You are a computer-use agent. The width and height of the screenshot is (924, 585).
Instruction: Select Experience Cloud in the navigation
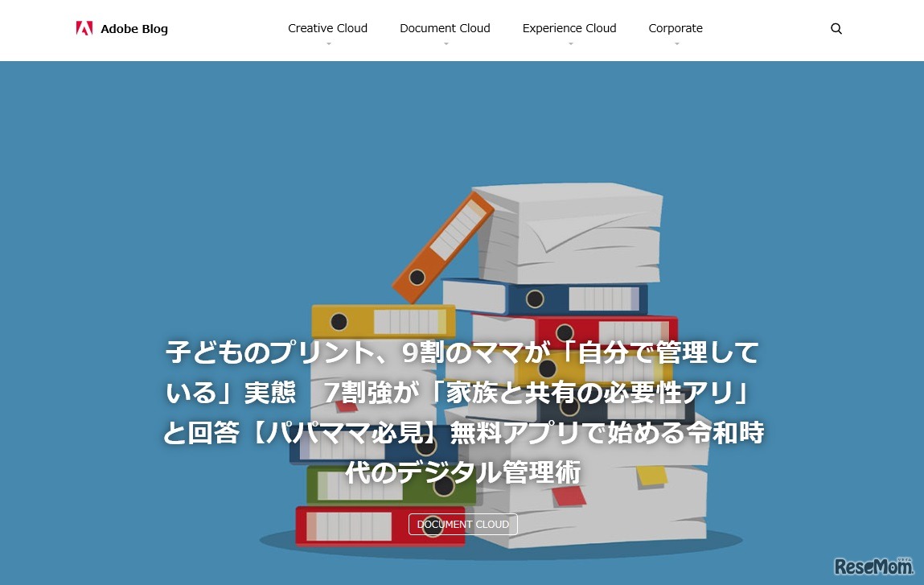tap(569, 27)
